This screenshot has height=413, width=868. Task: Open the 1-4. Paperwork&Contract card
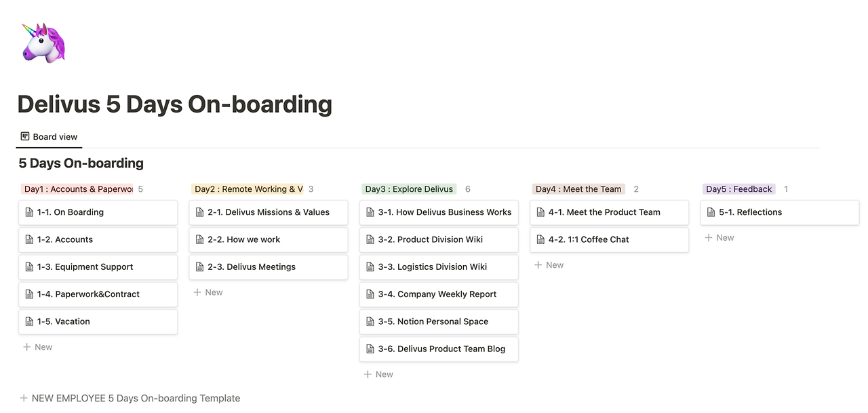coord(98,294)
